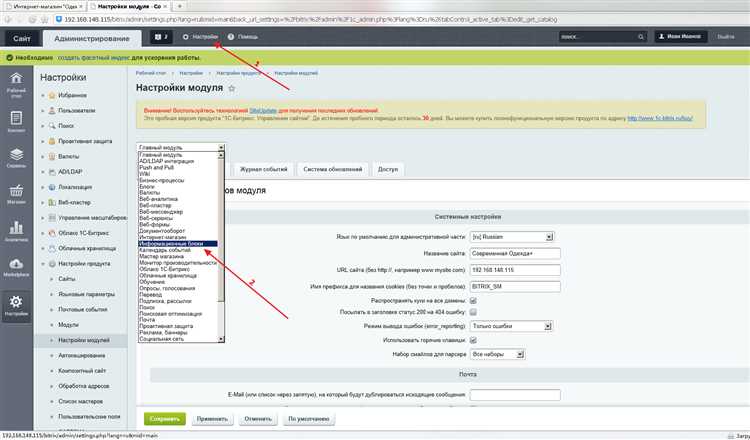
Task: Open Автокеширование in the settings tree
Action: 82,356
